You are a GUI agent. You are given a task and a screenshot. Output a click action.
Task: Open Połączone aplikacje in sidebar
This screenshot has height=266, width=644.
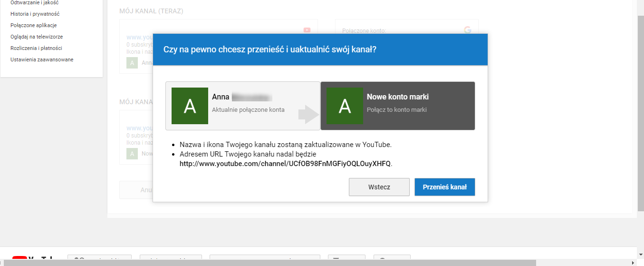point(34,25)
